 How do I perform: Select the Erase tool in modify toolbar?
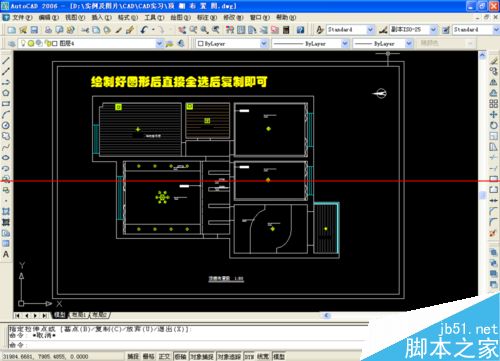(x=494, y=60)
